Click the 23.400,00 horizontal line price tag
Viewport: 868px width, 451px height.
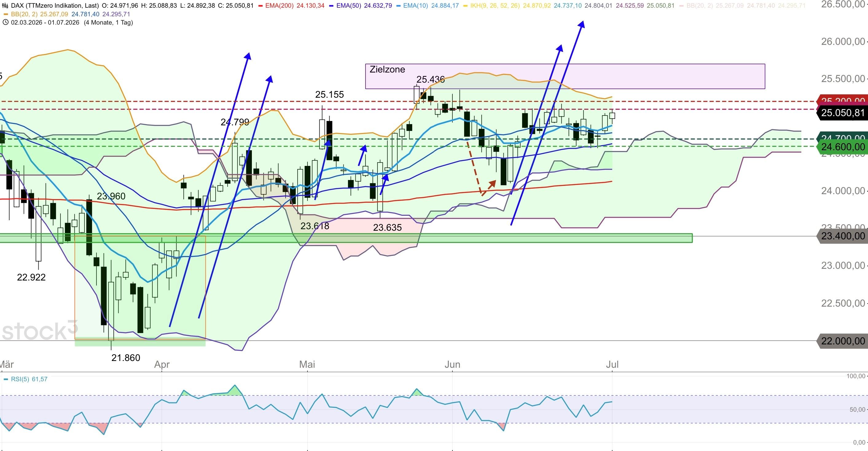point(843,236)
